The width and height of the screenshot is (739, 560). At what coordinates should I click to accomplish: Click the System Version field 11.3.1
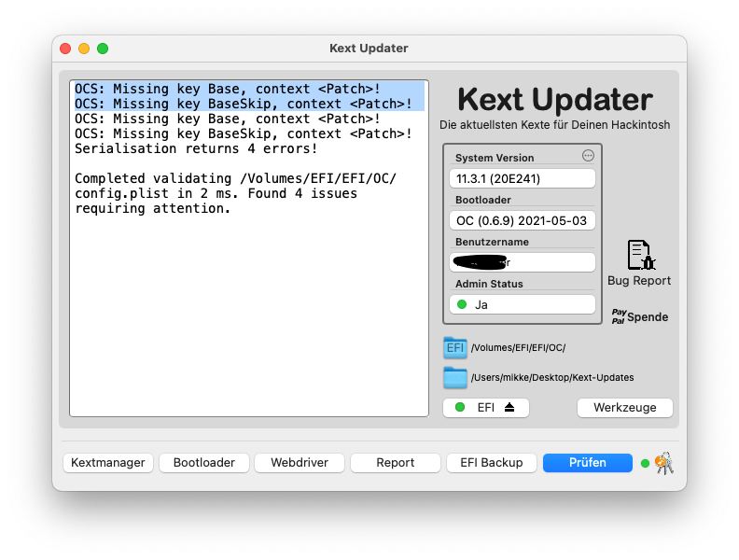pyautogui.click(x=523, y=178)
